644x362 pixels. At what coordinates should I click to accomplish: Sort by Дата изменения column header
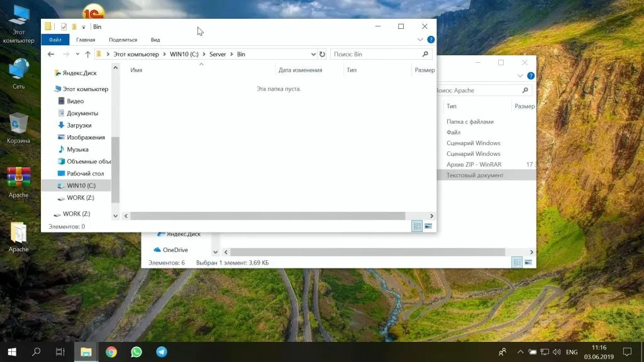300,70
